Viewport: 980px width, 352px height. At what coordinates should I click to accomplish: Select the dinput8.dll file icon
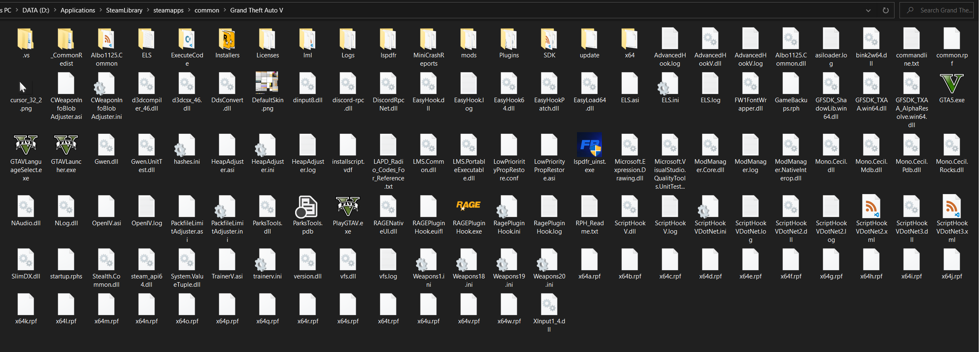308,84
